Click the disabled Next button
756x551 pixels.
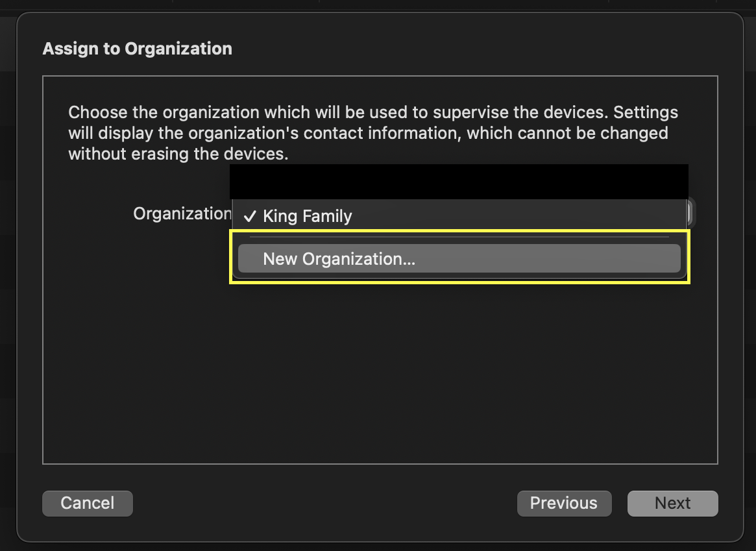click(x=672, y=503)
